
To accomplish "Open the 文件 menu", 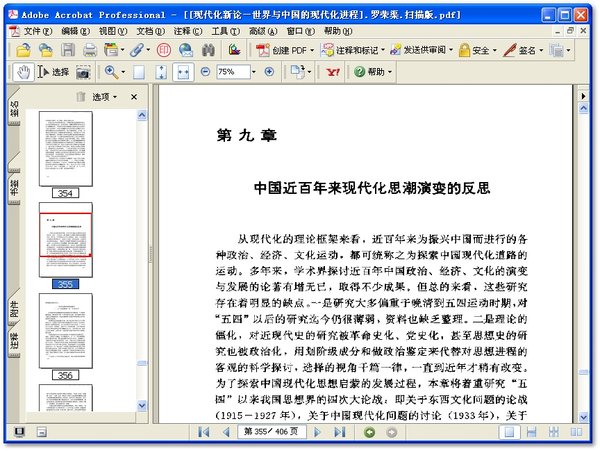I will point(38,31).
